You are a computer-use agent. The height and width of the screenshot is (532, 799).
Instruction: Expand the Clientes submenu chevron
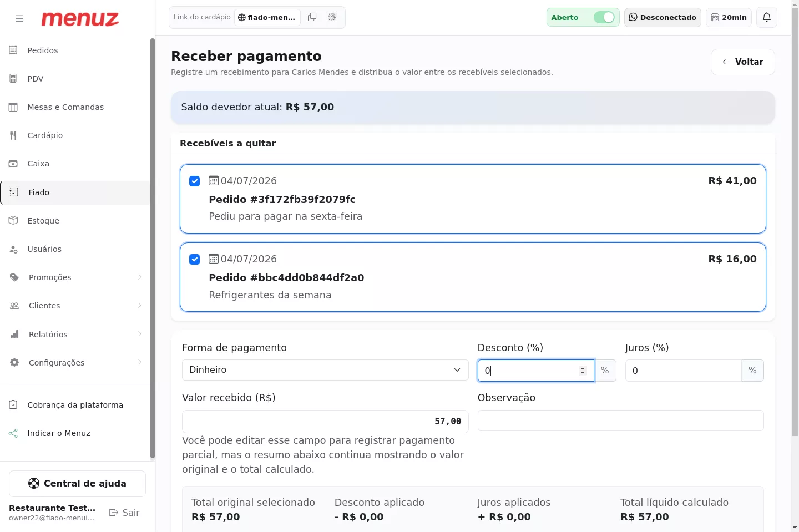pyautogui.click(x=140, y=306)
